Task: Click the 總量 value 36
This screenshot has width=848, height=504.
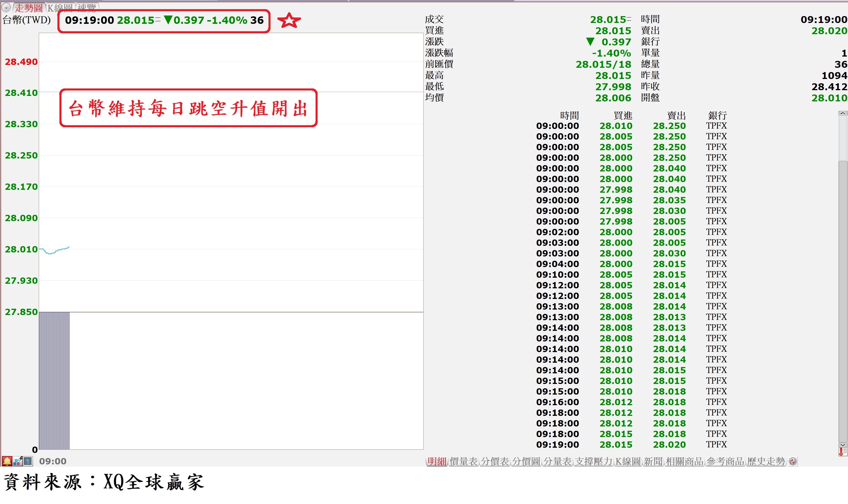Action: 841,64
